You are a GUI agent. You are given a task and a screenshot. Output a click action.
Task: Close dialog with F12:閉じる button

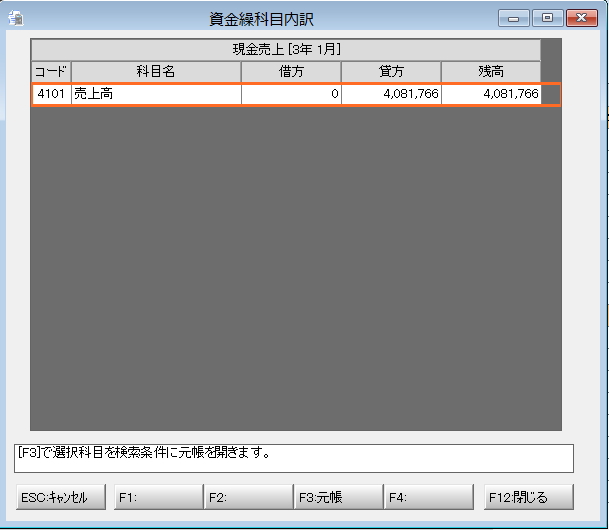[x=529, y=497]
